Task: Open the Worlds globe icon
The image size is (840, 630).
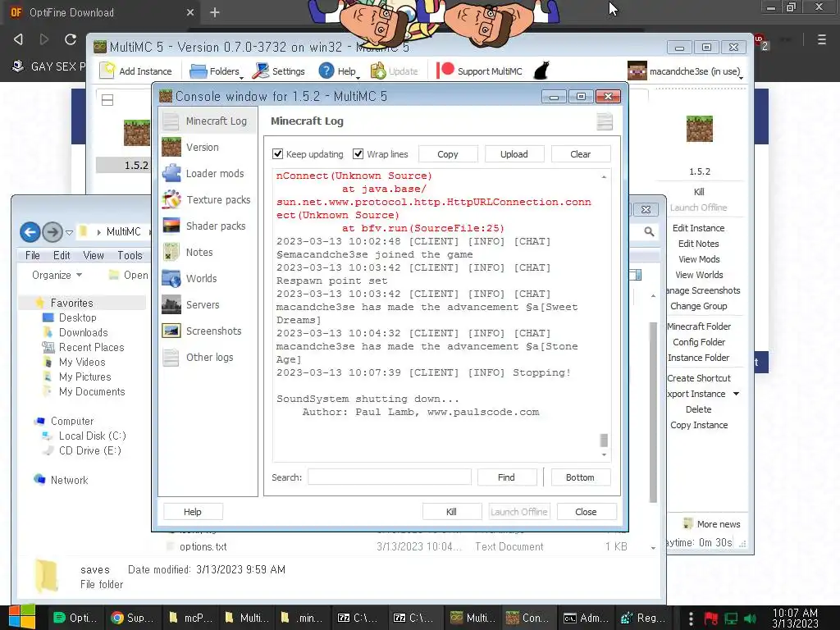Action: 171,278
